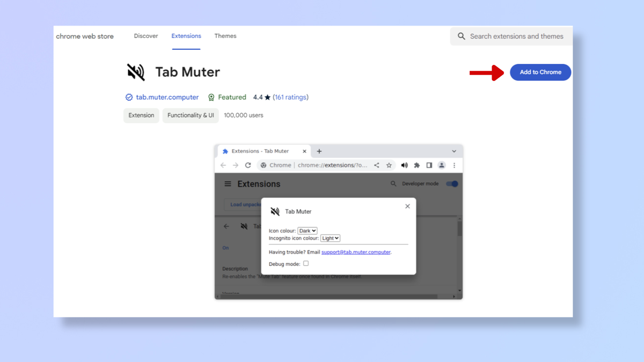Viewport: 644px width, 362px height.
Task: Click the bookmark star in the address bar
Action: [389, 165]
